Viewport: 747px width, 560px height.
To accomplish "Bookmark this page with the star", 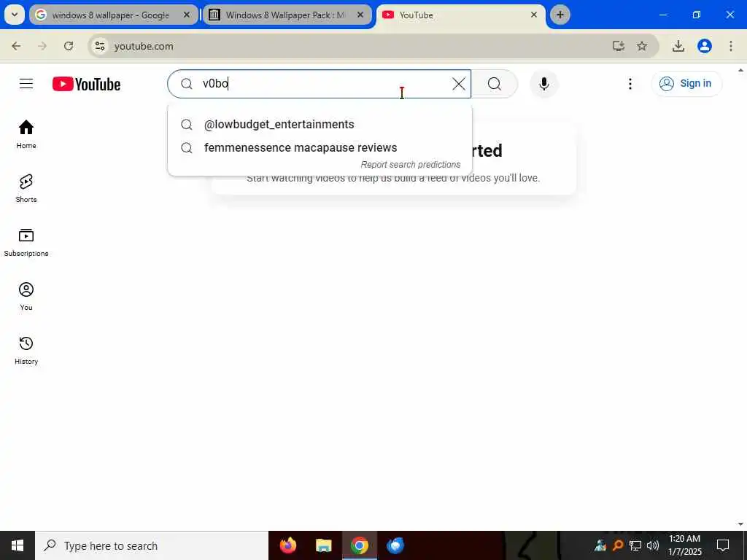I will [642, 46].
